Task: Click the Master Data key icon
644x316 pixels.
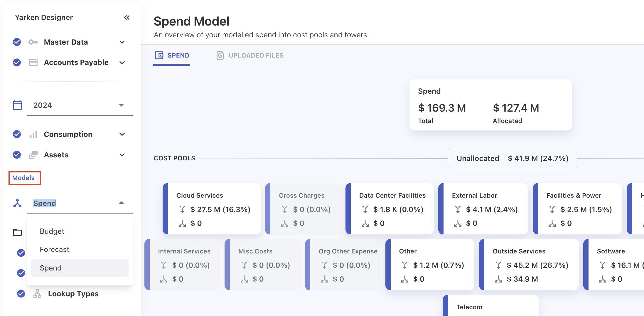Action: point(33,42)
